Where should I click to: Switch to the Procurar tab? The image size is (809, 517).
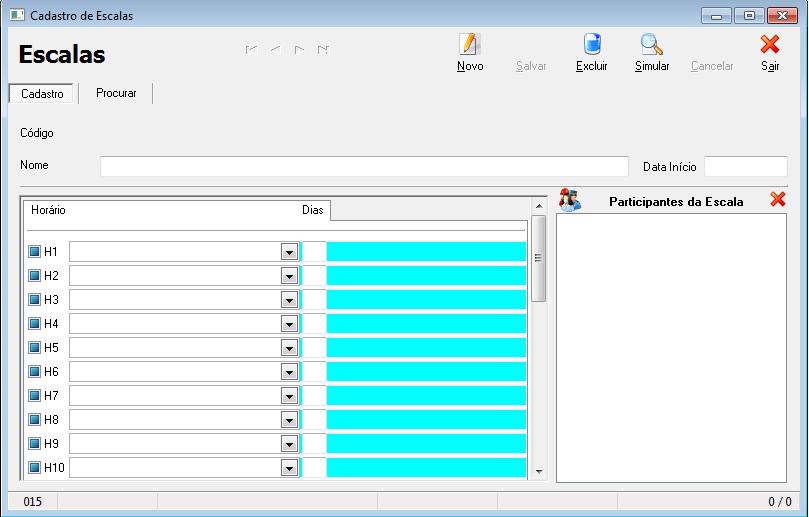click(116, 93)
